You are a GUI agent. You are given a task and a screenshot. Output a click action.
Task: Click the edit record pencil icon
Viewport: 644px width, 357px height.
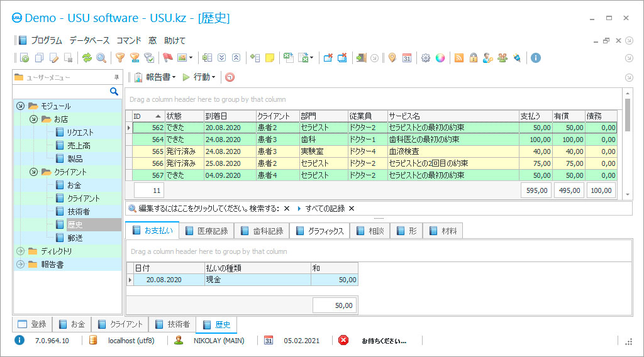pyautogui.click(x=54, y=58)
